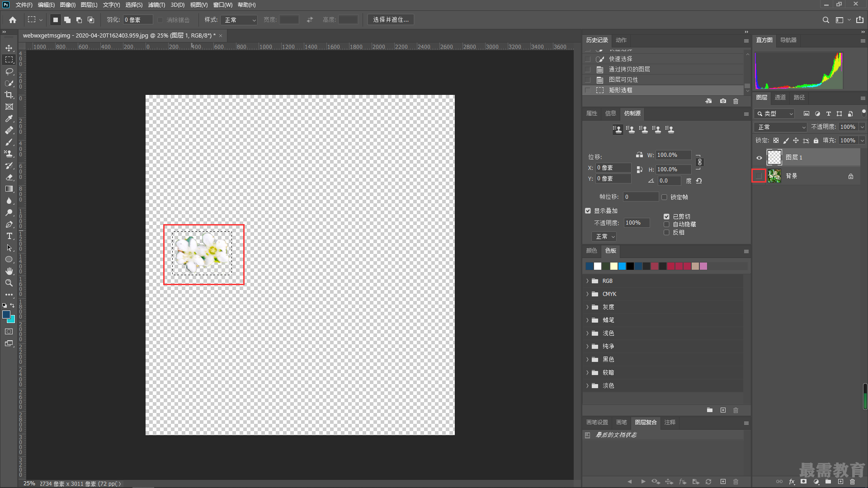Select the Eyedropper tool
This screenshot has width=868, height=488.
(x=9, y=118)
